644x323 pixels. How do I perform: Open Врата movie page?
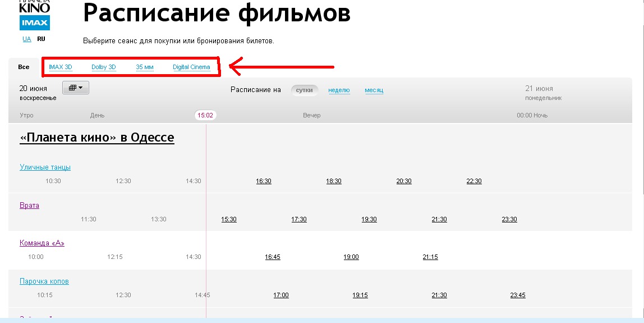pos(30,206)
